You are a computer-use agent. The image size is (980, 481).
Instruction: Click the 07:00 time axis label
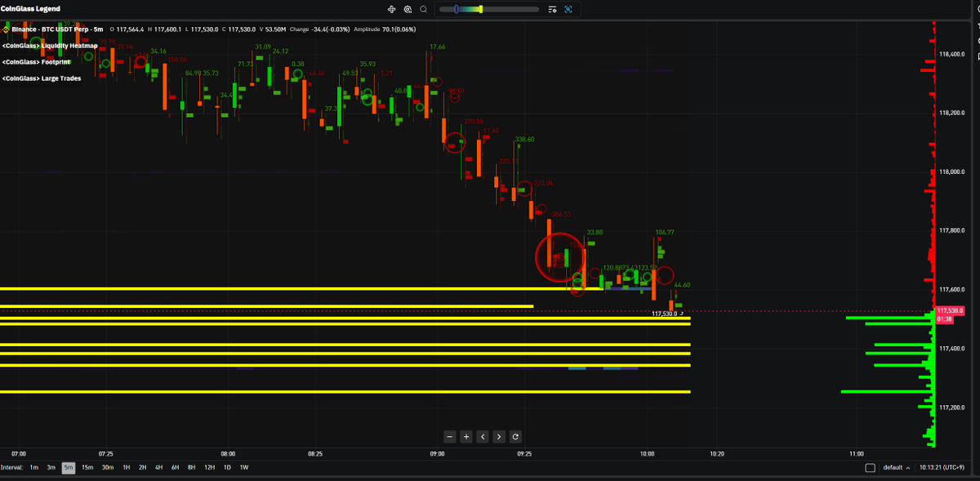pyautogui.click(x=19, y=453)
